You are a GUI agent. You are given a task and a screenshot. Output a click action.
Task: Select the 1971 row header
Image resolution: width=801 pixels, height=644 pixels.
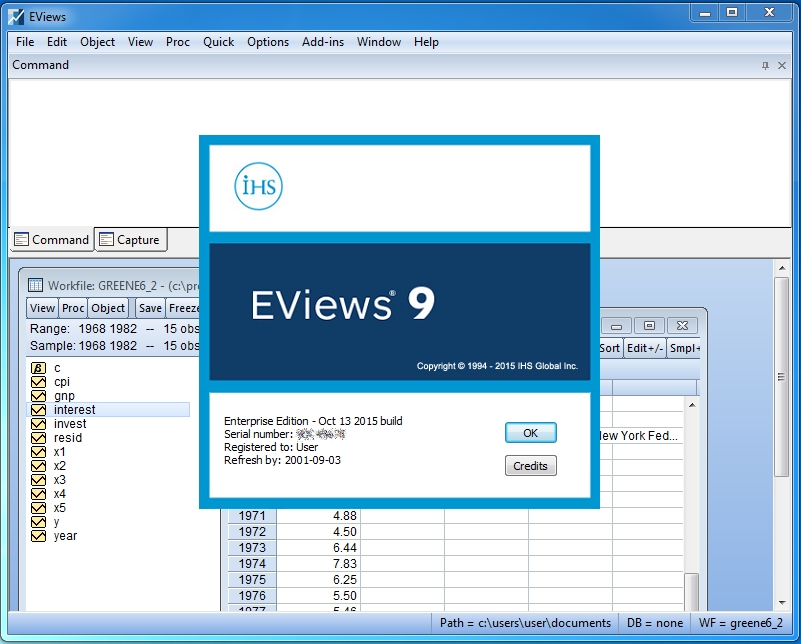pos(252,516)
